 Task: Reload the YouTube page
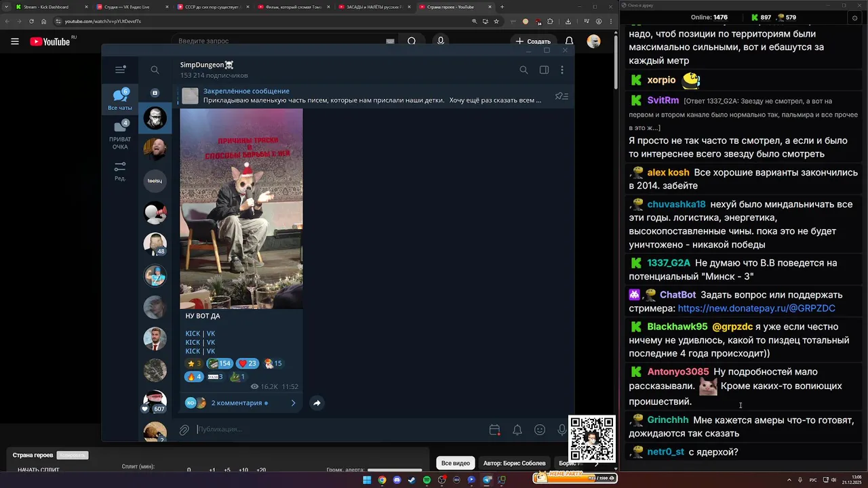[31, 21]
